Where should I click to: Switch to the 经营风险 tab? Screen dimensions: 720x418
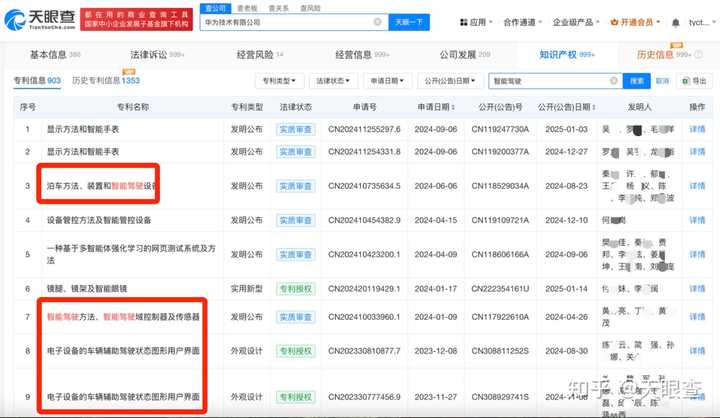click(260, 55)
